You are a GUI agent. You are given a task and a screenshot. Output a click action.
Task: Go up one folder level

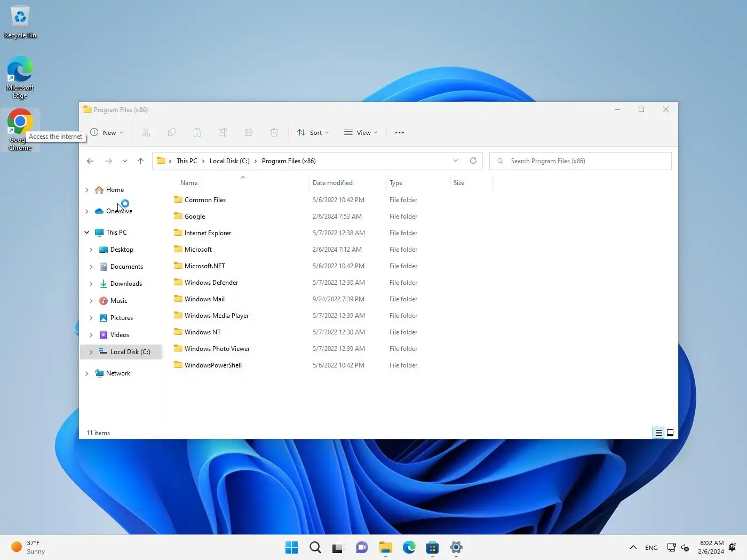140,161
